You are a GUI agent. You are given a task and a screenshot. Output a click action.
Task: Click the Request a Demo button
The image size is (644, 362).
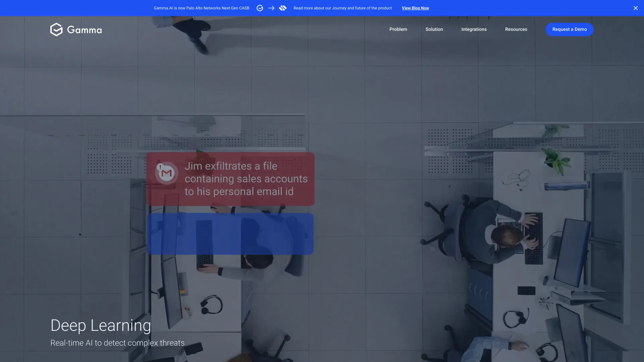tap(570, 29)
